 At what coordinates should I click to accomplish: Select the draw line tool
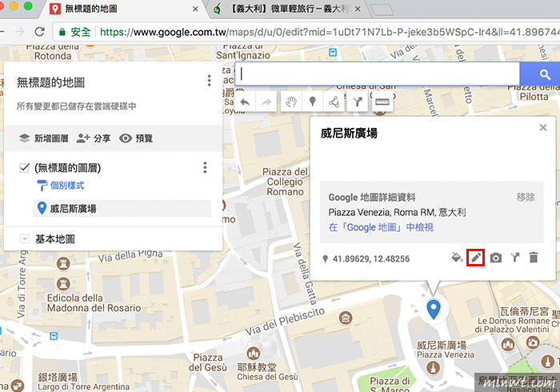tap(334, 102)
